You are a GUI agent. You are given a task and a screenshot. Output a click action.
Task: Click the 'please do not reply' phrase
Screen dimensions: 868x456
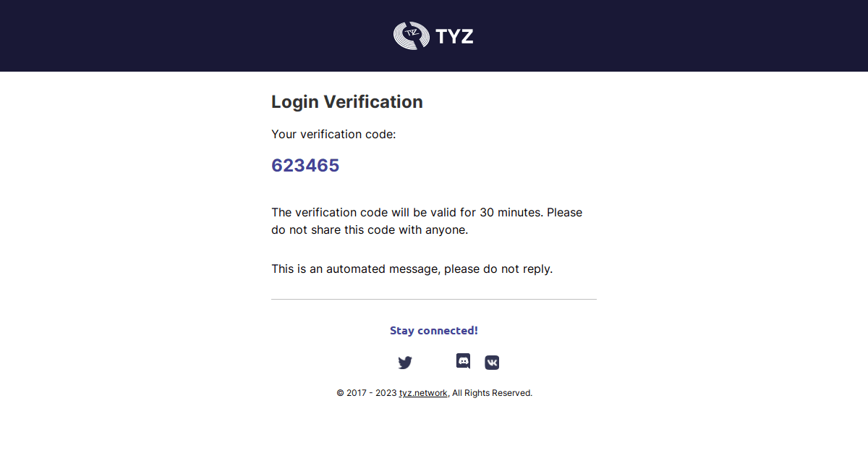tap(498, 269)
